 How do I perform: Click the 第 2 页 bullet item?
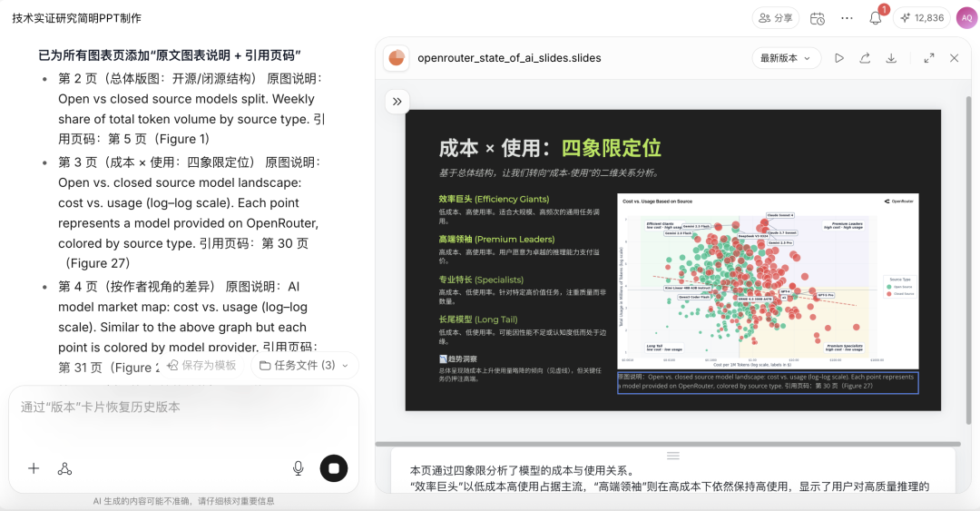(x=190, y=109)
